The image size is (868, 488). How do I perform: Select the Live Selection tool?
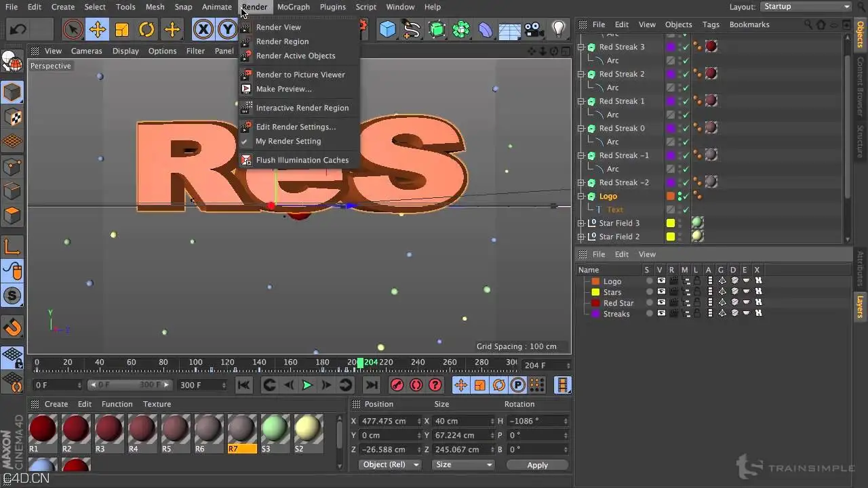73,30
